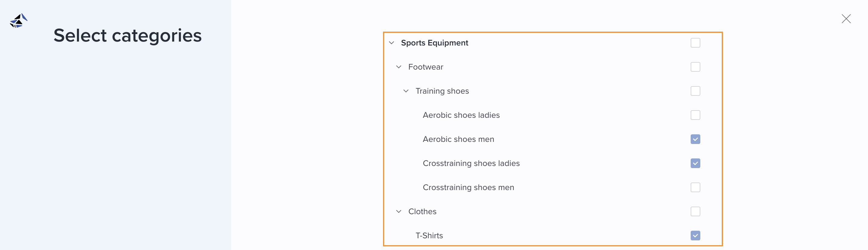Collapse the Training shoes node
The height and width of the screenshot is (250, 868).
[406, 91]
